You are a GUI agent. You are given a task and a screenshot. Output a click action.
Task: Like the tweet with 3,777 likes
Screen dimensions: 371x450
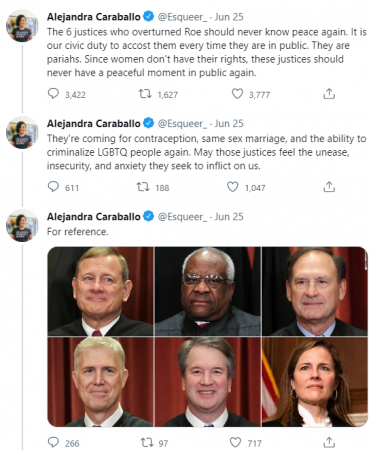tap(237, 94)
